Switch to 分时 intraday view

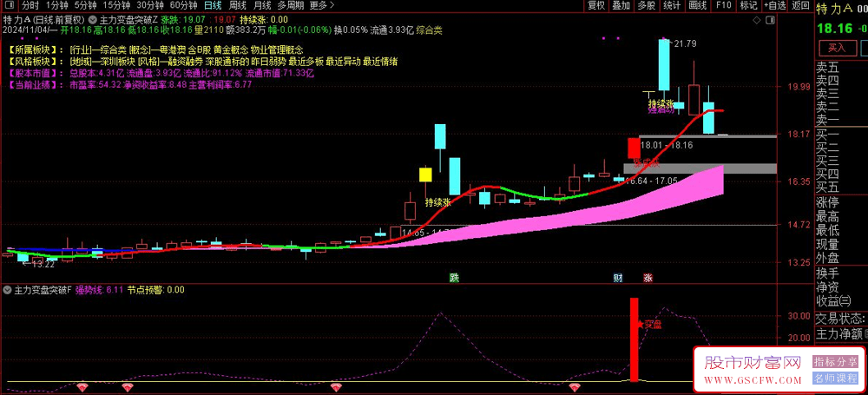[30, 5]
